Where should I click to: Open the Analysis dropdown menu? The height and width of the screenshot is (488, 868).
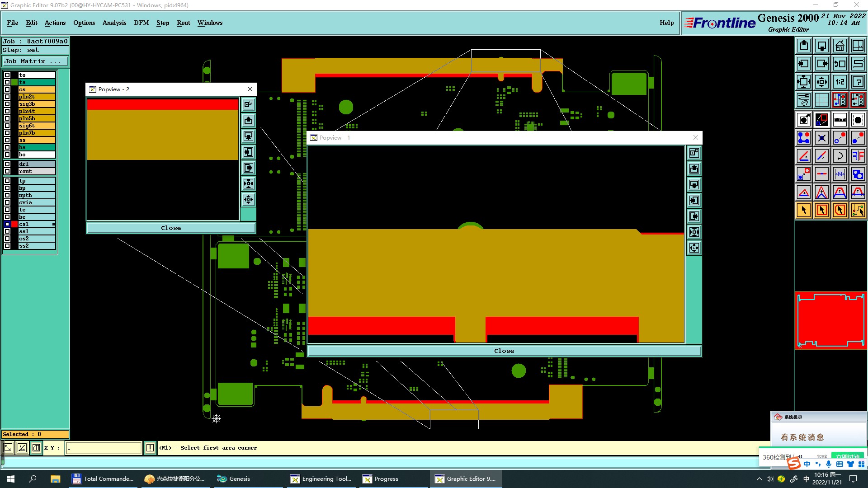114,23
